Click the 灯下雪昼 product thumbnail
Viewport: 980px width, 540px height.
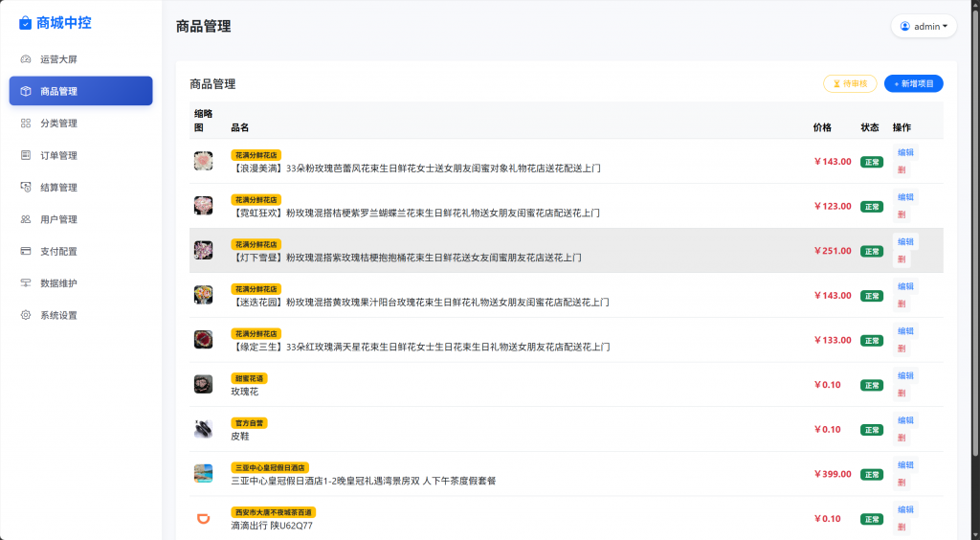click(203, 251)
